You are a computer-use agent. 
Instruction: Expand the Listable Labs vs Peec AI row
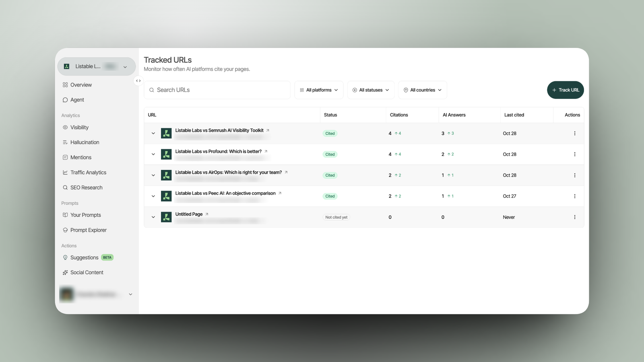tap(153, 196)
